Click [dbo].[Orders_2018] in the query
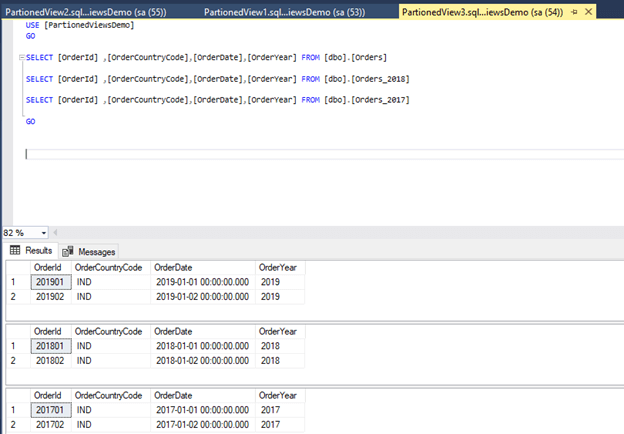Image resolution: width=624 pixels, height=434 pixels. coord(367,79)
